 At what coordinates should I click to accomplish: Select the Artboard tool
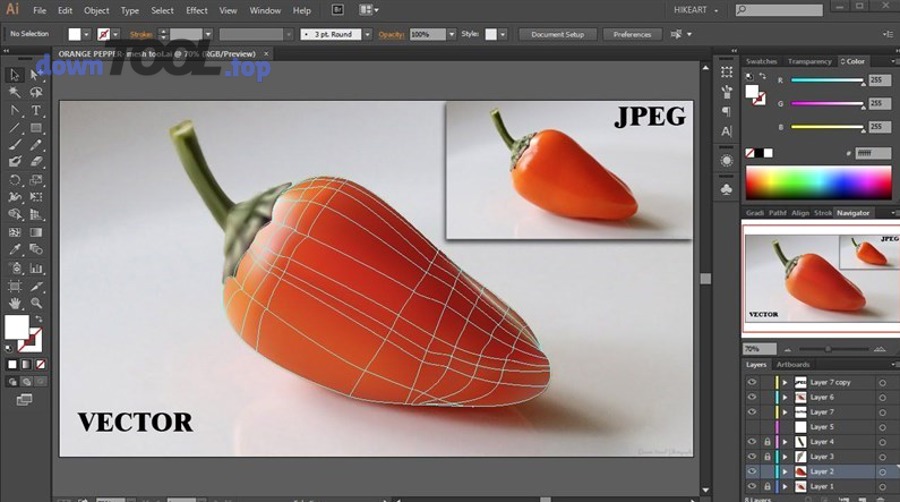(14, 286)
